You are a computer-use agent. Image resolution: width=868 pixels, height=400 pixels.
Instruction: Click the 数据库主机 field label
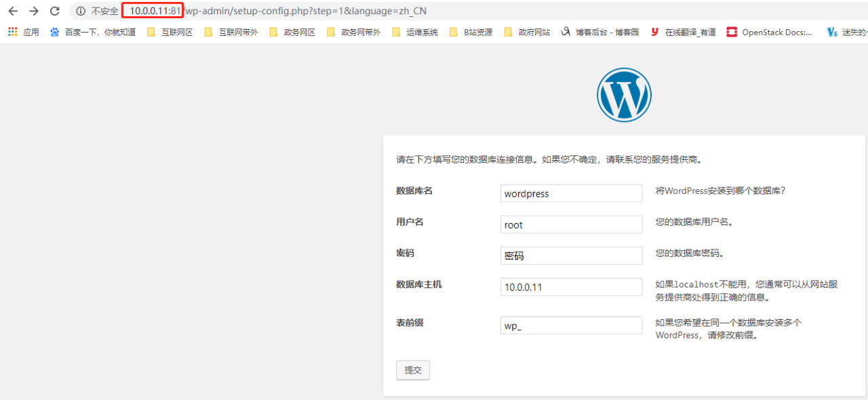419,284
